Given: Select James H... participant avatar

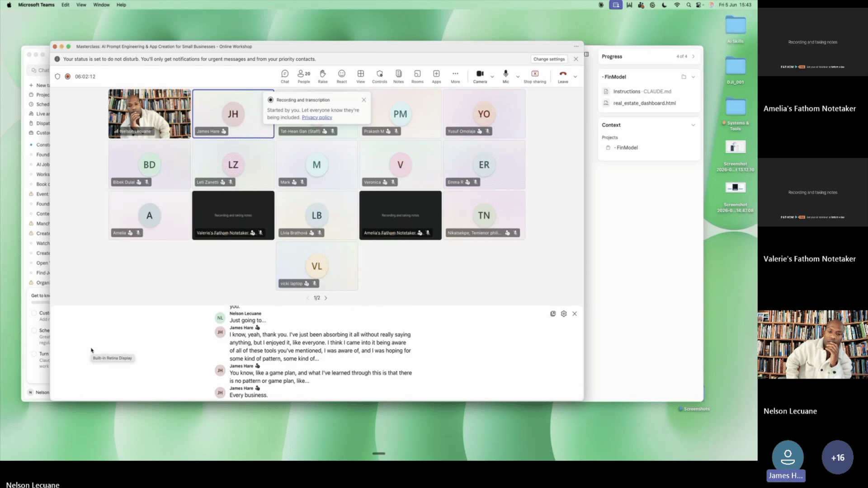Looking at the screenshot, I should (x=788, y=457).
